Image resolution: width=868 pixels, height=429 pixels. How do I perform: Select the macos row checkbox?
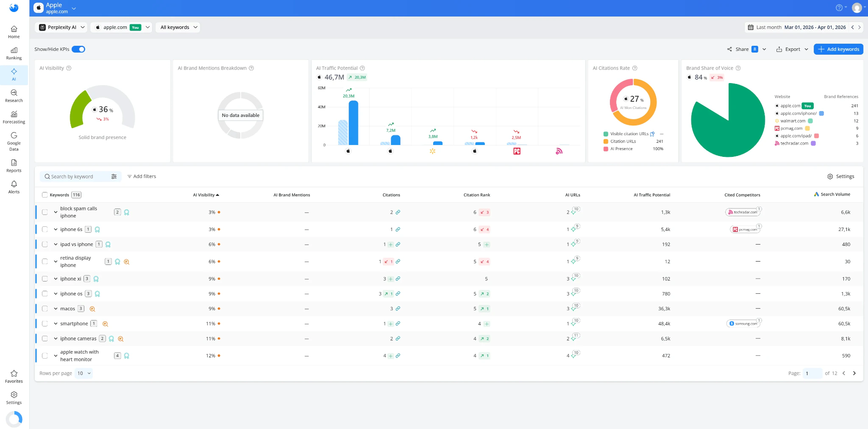pyautogui.click(x=45, y=309)
